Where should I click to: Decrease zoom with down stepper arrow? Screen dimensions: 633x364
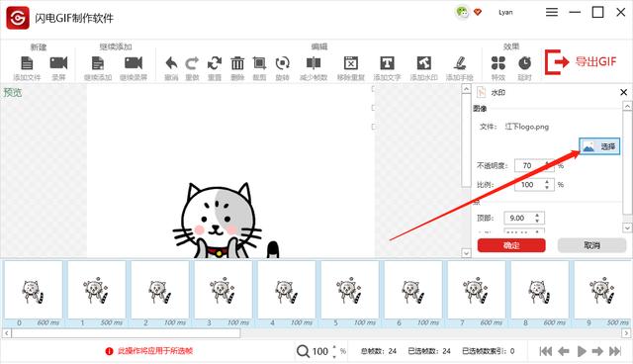pyautogui.click(x=334, y=356)
